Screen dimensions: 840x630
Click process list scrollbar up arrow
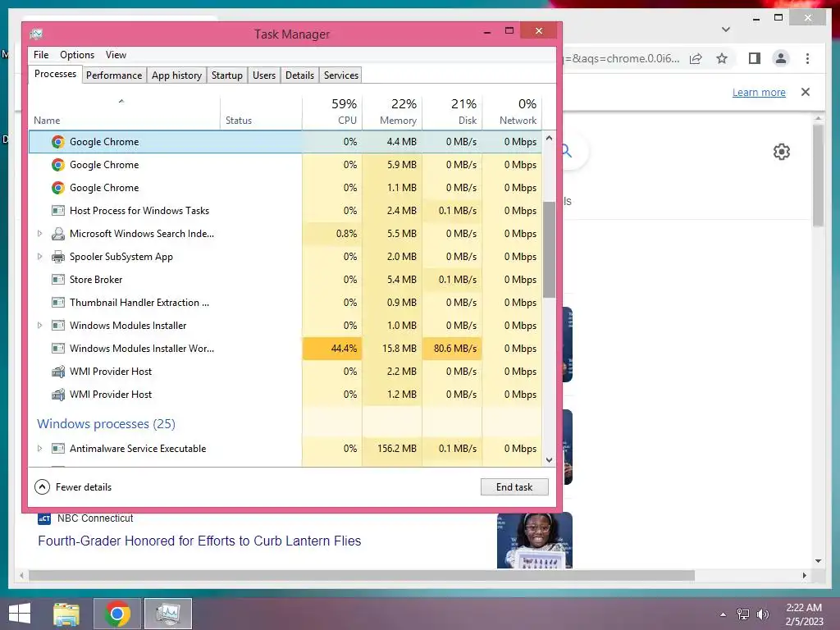(549, 138)
